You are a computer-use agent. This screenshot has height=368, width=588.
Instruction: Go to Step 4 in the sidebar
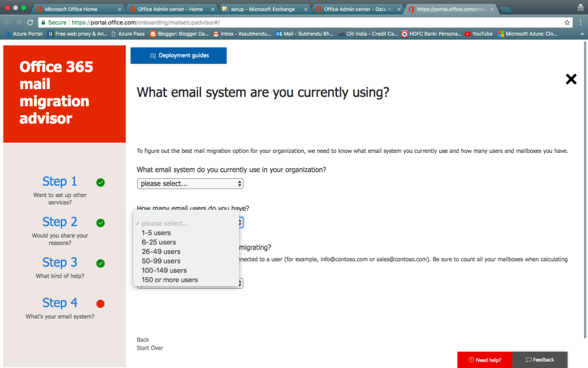[x=60, y=303]
